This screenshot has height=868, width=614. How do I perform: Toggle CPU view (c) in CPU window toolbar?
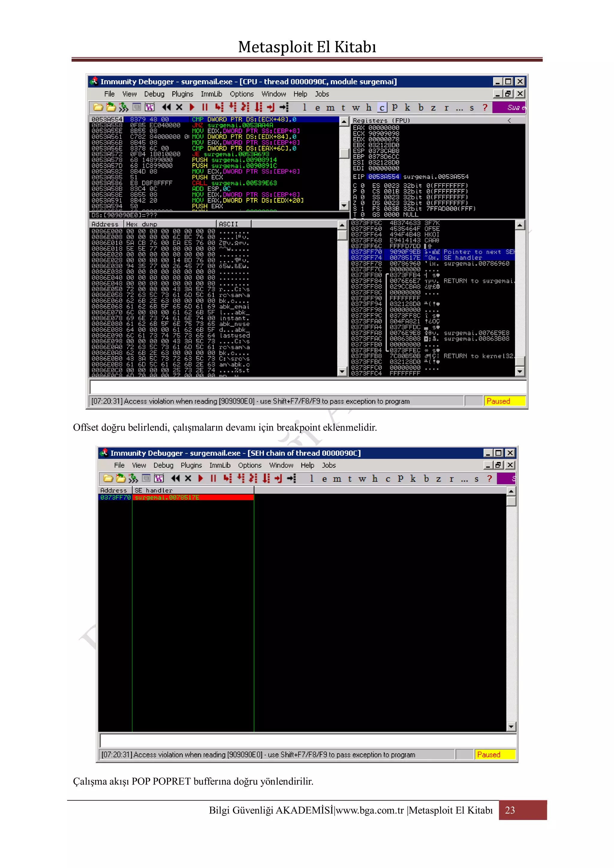382,108
